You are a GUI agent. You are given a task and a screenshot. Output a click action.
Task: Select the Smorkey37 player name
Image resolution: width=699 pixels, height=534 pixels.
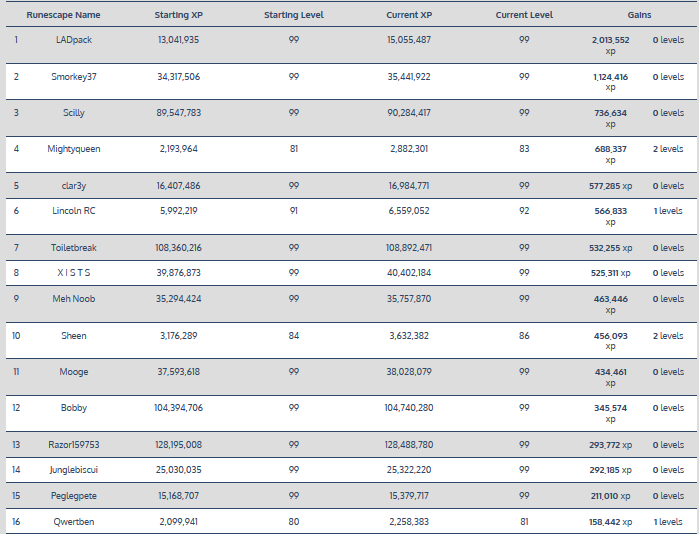tap(74, 76)
